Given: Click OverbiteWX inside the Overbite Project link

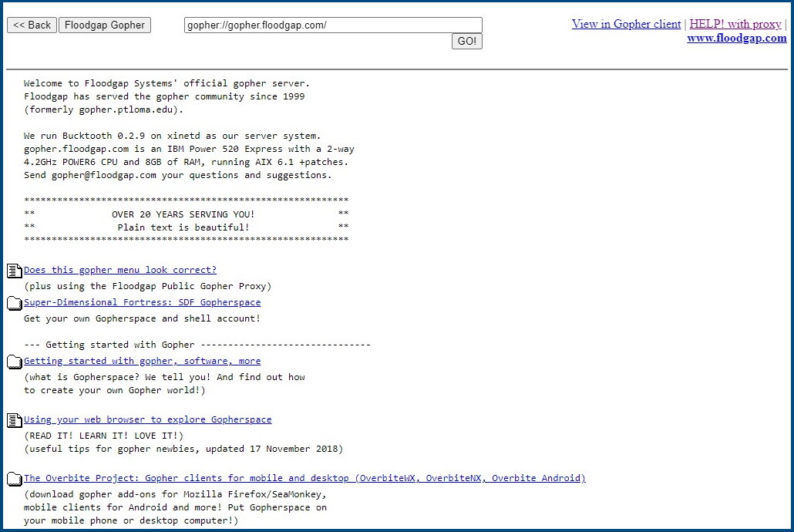Looking at the screenshot, I should tap(382, 478).
